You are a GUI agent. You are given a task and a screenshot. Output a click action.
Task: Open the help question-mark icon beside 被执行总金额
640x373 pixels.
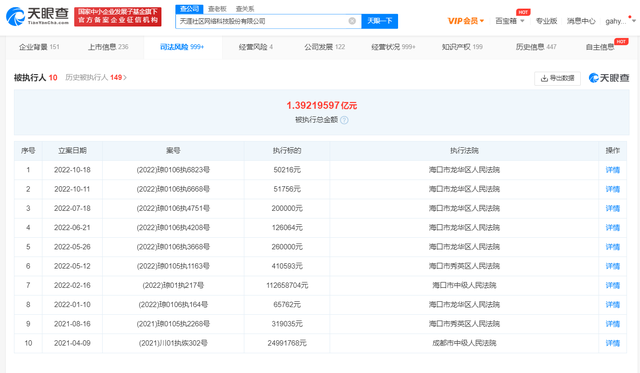[x=344, y=120]
